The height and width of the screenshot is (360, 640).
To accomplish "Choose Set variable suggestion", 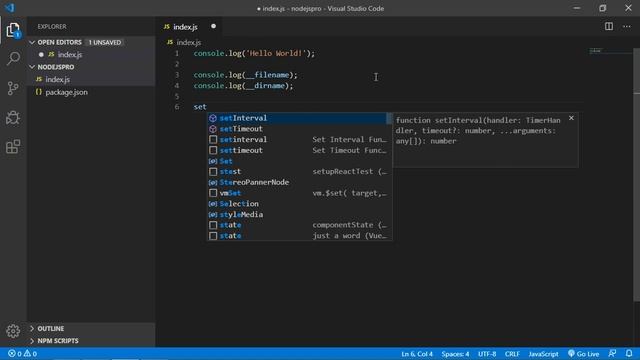I will pos(297,161).
